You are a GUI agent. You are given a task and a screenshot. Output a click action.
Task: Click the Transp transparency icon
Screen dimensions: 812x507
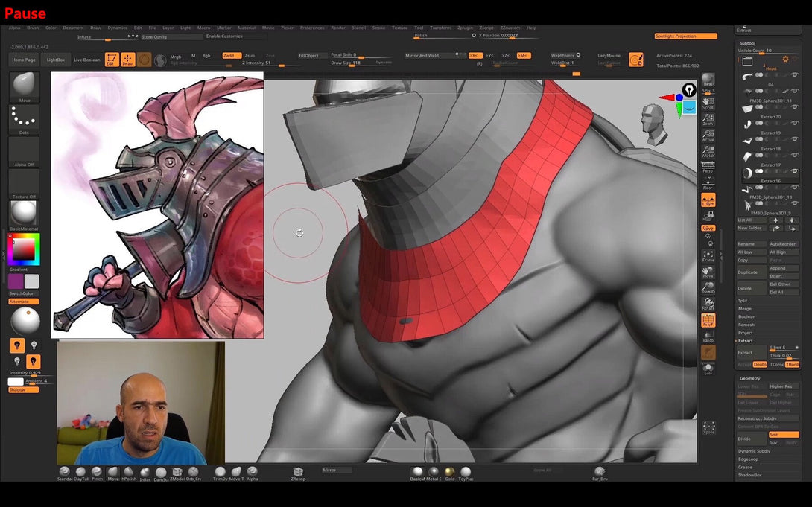pos(708,337)
